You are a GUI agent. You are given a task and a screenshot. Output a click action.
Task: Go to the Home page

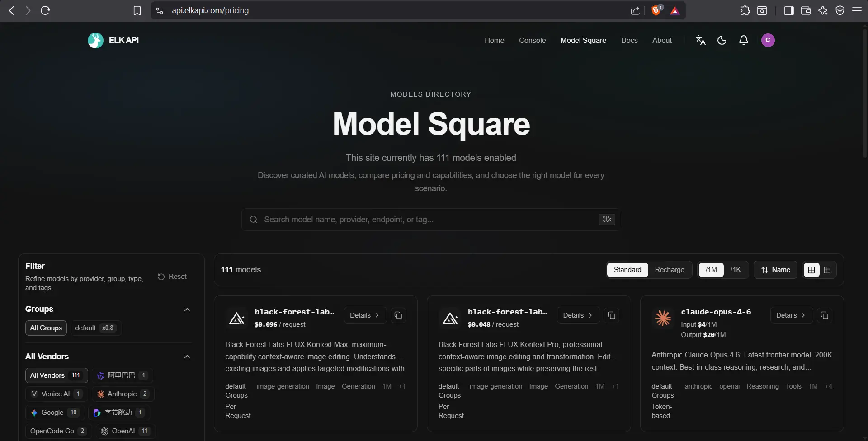[x=495, y=40]
